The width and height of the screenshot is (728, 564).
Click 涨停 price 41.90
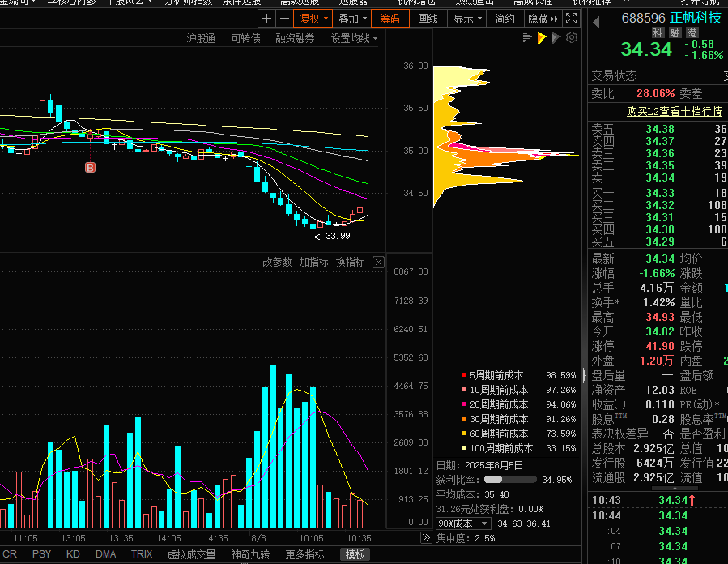(x=660, y=346)
